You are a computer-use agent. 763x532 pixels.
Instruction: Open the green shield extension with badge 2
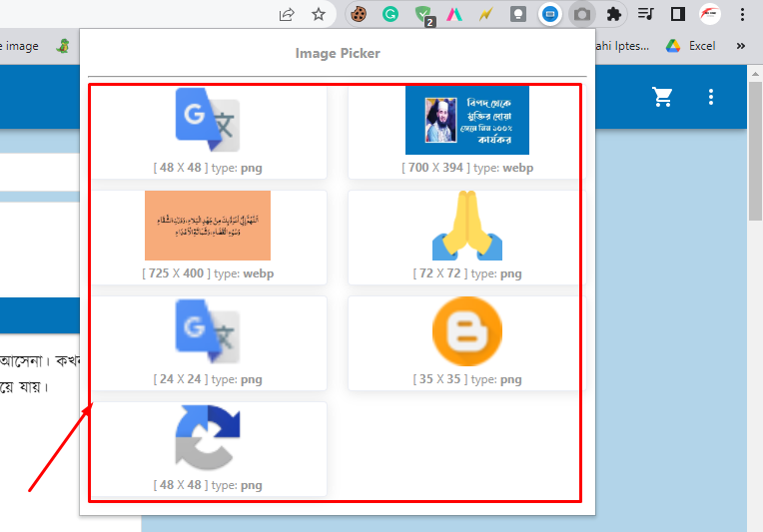423,15
